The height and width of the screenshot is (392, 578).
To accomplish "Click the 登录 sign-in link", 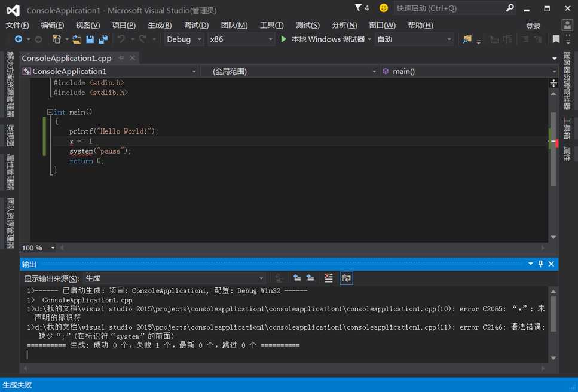I will pos(533,26).
